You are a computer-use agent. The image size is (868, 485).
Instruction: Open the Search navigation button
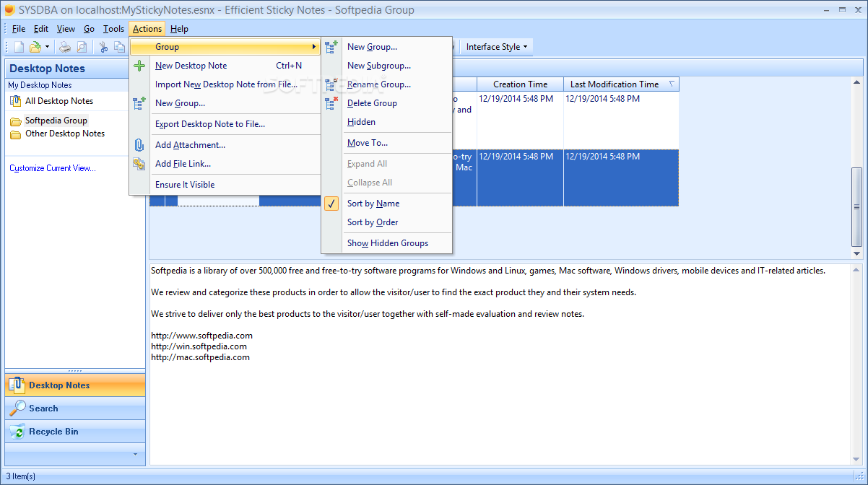(x=75, y=408)
